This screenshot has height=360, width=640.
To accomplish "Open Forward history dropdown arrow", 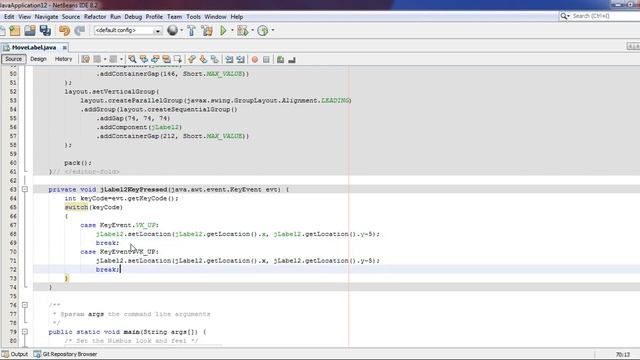I will tap(121, 60).
